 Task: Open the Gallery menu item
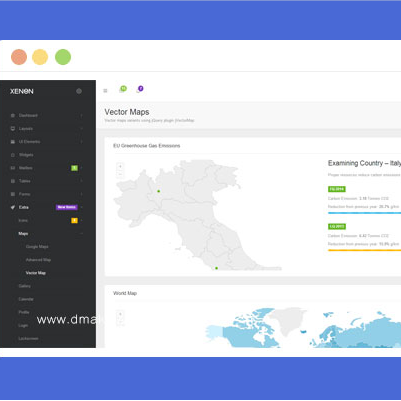[x=25, y=286]
